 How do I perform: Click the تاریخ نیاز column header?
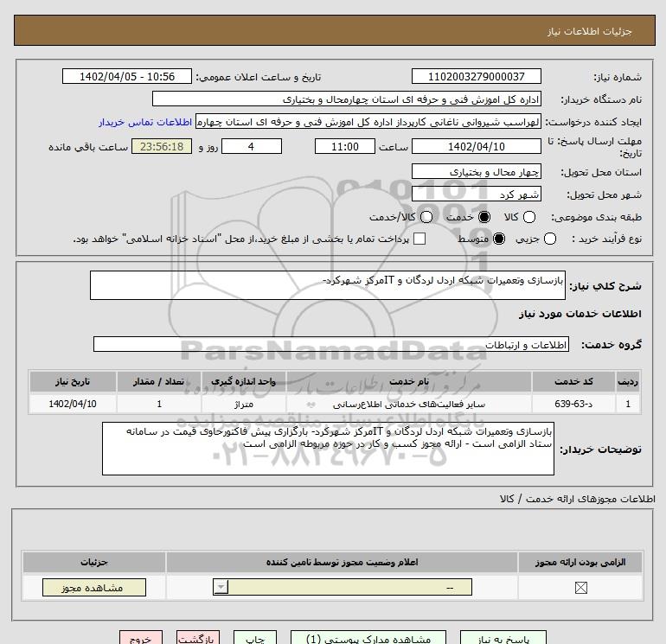[73, 381]
